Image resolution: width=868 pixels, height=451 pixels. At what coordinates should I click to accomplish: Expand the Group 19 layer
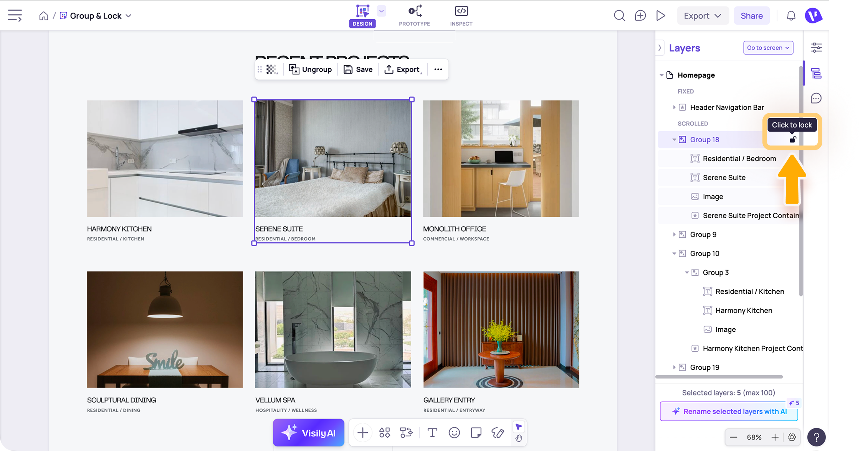click(674, 367)
